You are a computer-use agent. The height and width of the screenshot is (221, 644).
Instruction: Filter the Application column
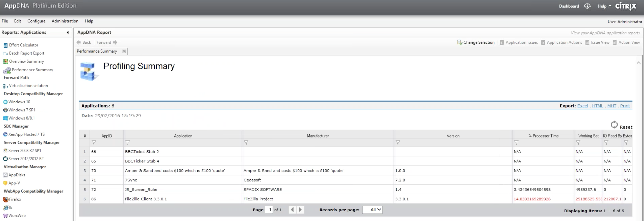pos(128,143)
